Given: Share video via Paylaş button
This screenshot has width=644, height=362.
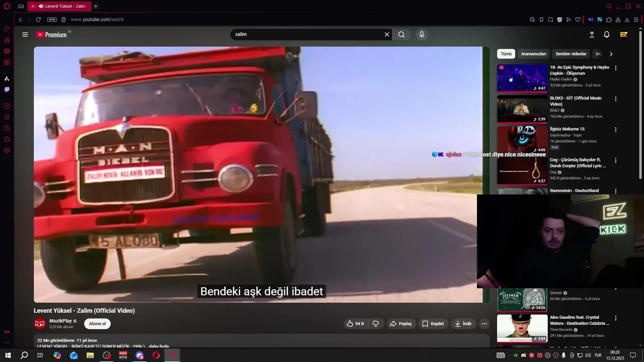Looking at the screenshot, I should point(401,324).
